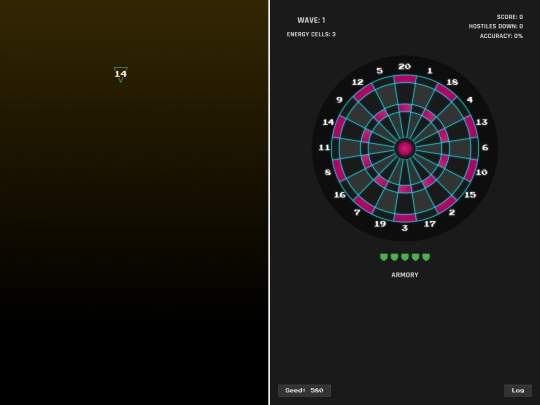The image size is (540, 405).
Task: Hit the pink double 14 segment
Action: coord(339,127)
